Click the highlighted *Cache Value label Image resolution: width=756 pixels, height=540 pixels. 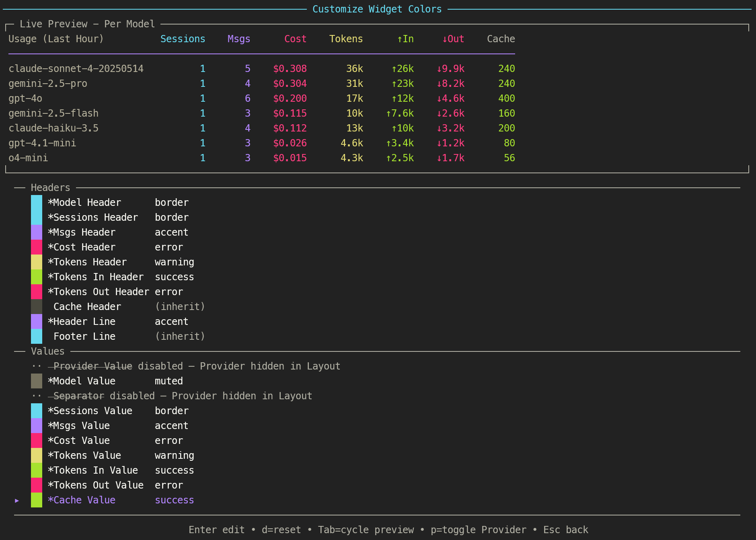pyautogui.click(x=82, y=500)
